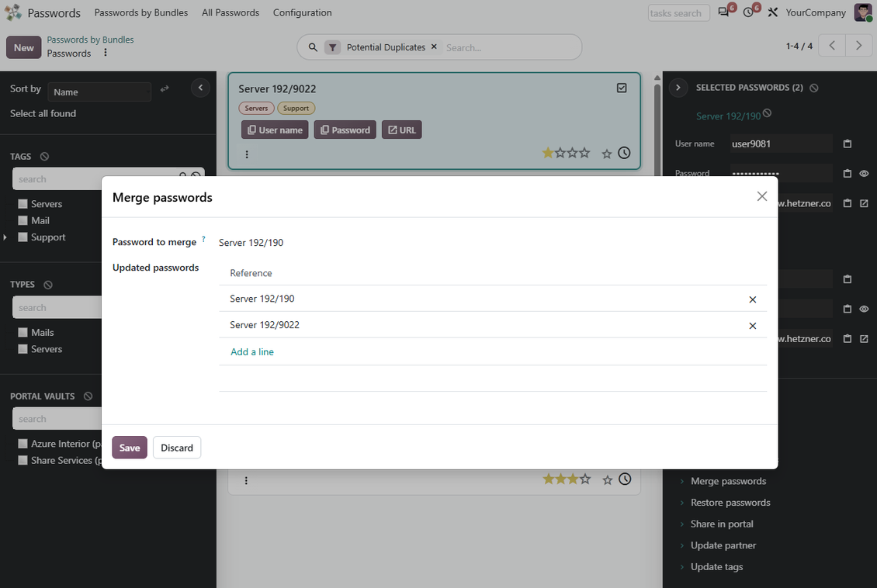
Task: Check the Mail tag checkbox
Action: (23, 221)
